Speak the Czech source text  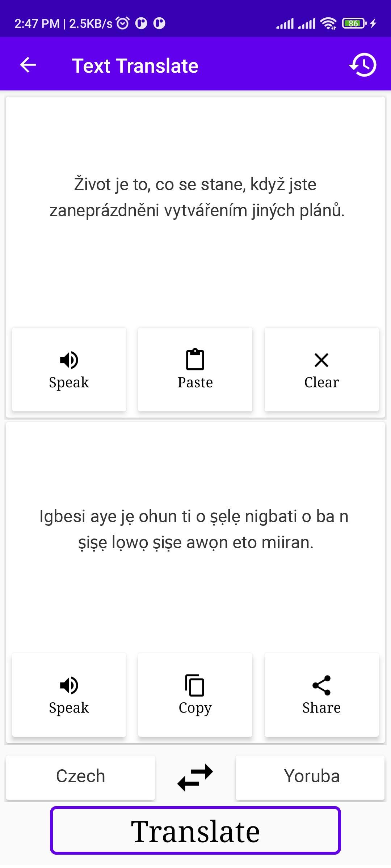(x=69, y=369)
